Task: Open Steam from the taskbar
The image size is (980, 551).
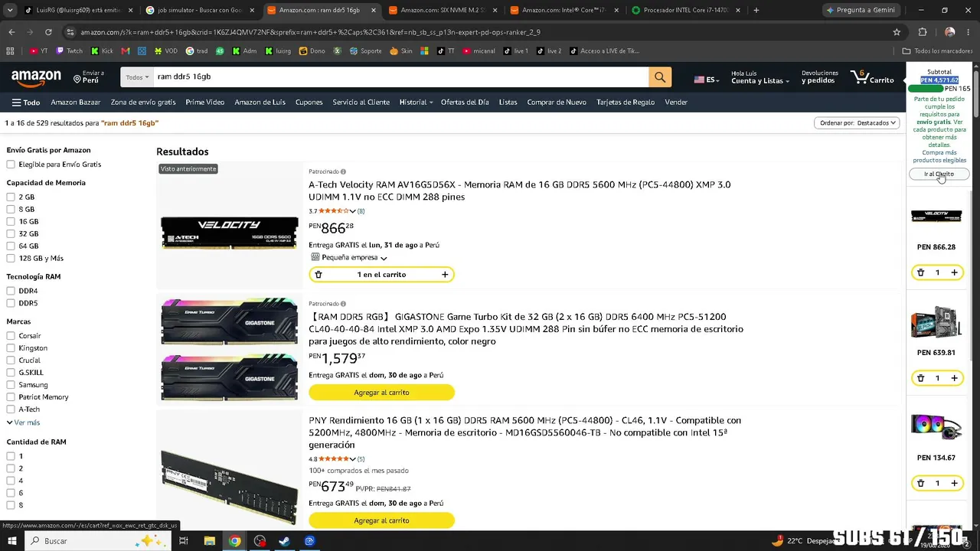Action: tap(284, 541)
